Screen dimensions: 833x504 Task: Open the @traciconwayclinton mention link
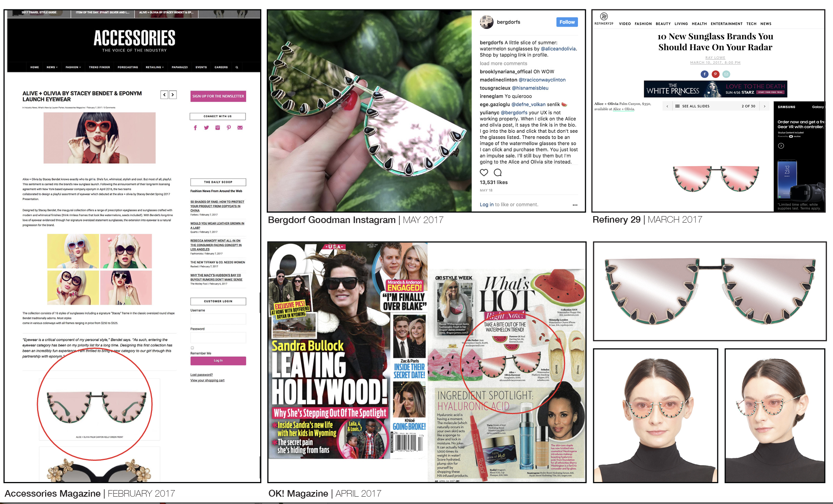pyautogui.click(x=542, y=80)
